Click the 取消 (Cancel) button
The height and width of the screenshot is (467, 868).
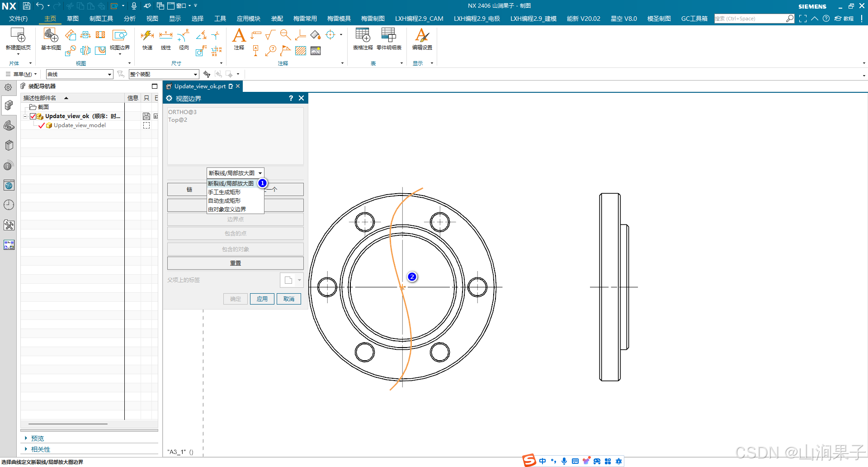(x=289, y=299)
